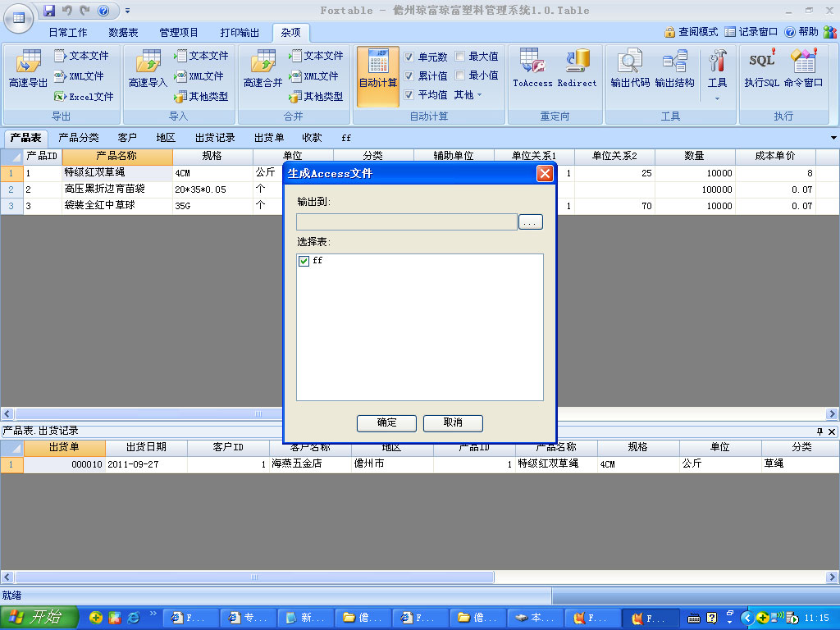Switch to the 收款 table tab

(x=312, y=138)
